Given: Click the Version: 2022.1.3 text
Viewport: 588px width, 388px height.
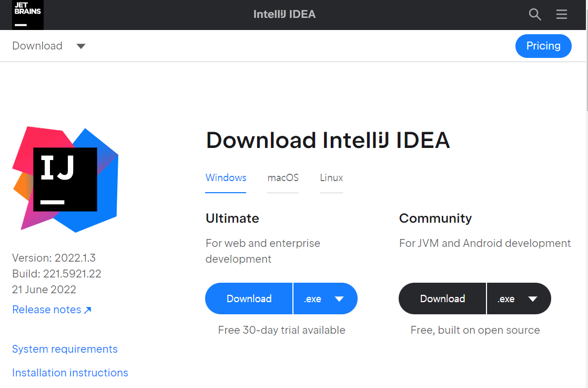Looking at the screenshot, I should click(54, 258).
